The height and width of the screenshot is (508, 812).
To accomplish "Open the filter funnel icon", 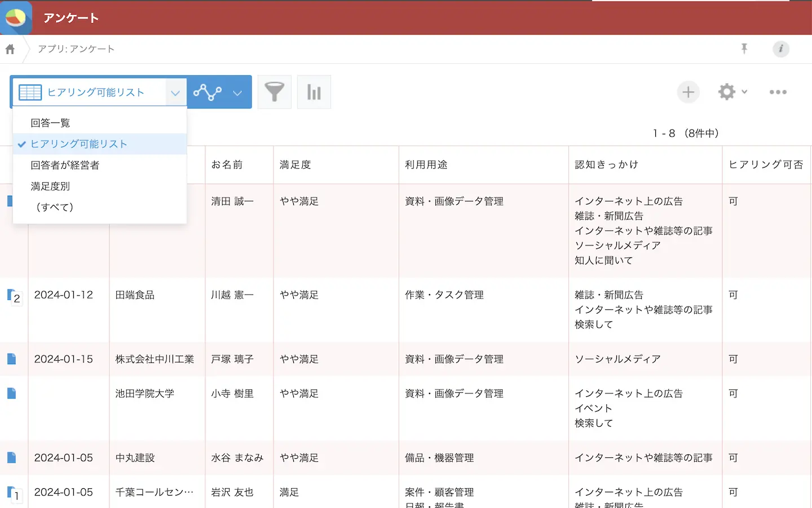I will click(275, 92).
